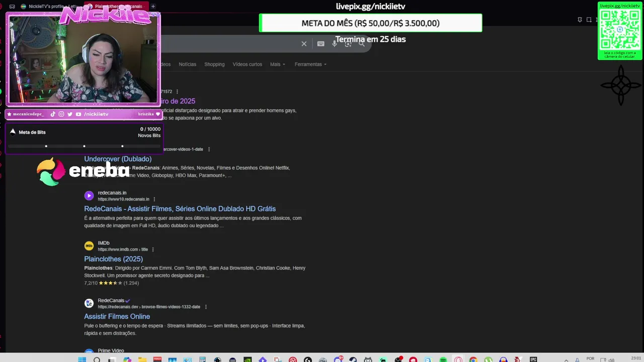644x362 pixels.
Task: Open the Windows Start menu
Action: (x=82, y=359)
